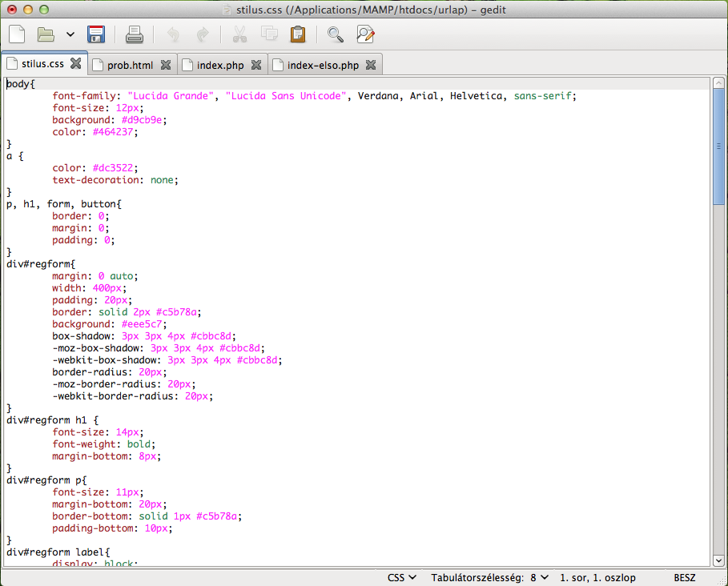Open Find and Replace icon
This screenshot has width=728, height=586.
[365, 34]
